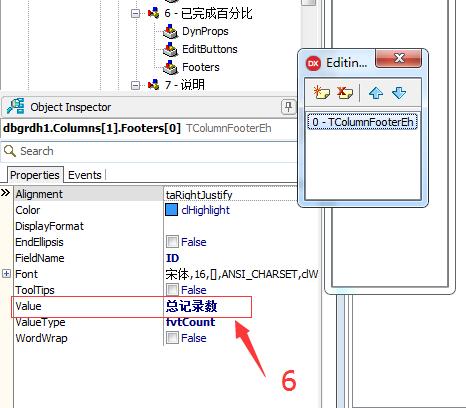Click the Color property name
The image size is (466, 408).
pos(28,210)
